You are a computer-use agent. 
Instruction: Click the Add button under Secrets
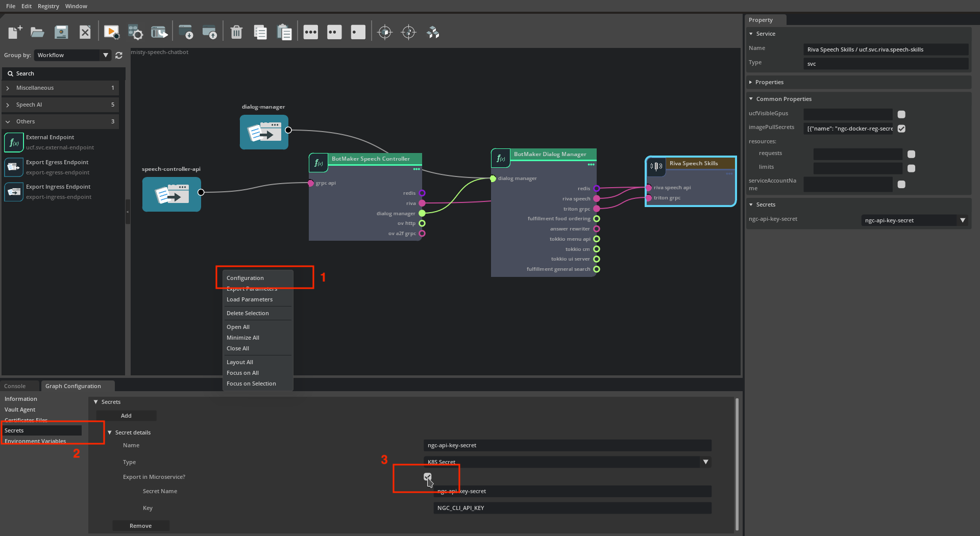(x=126, y=416)
